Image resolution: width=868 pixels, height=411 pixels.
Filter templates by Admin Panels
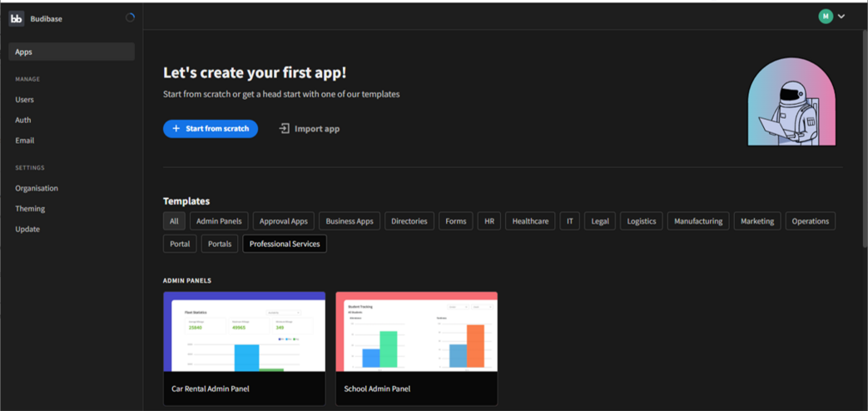click(x=219, y=221)
